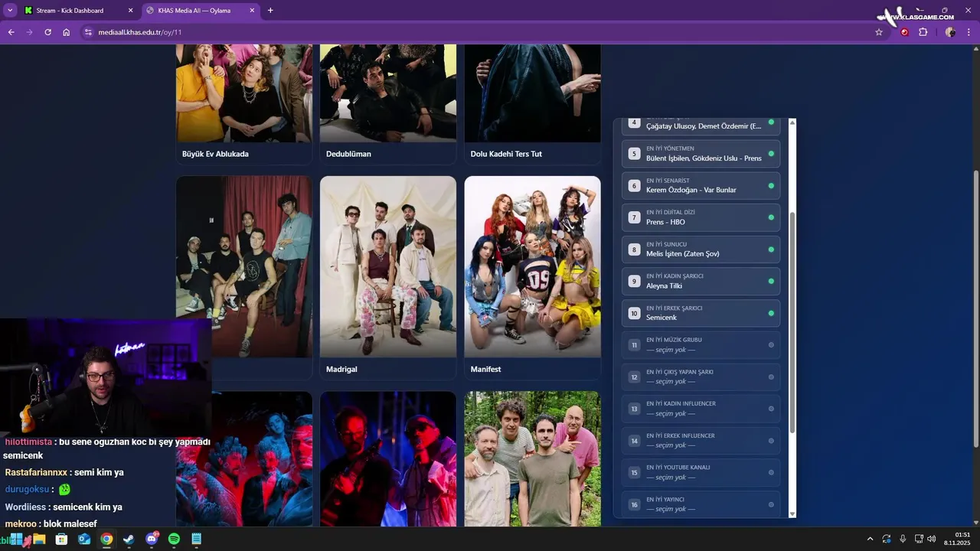Open the Extensions puzzle icon
This screenshot has height=551, width=980.
[923, 32]
